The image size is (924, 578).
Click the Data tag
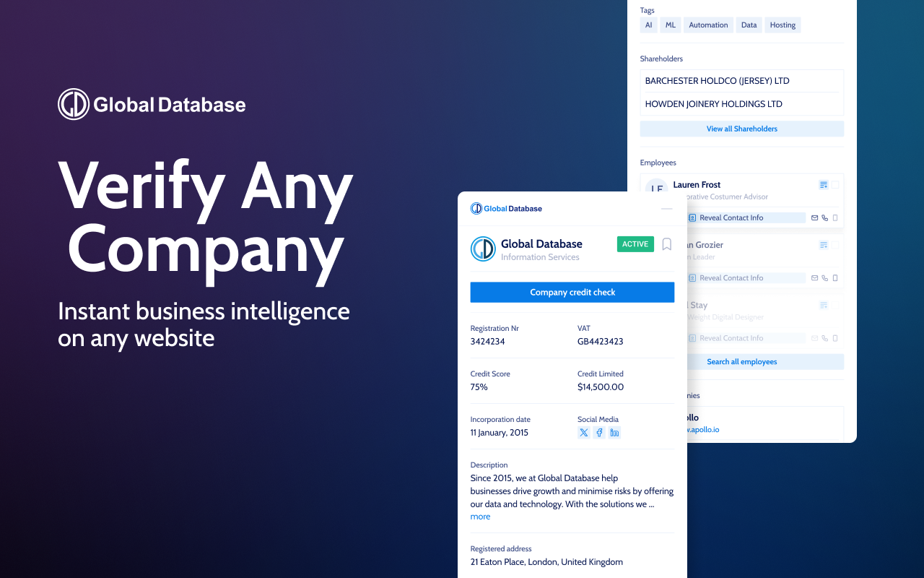click(x=749, y=25)
